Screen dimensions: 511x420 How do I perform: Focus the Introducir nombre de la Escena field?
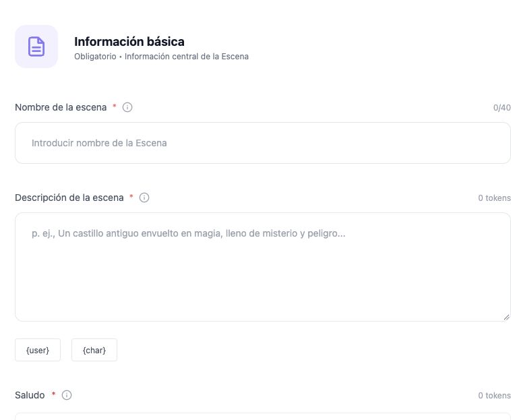tap(263, 143)
